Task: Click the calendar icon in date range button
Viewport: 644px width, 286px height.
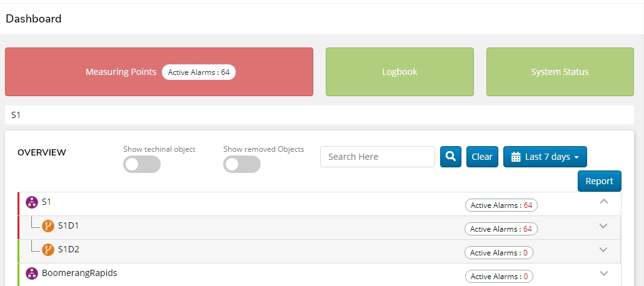Action: coord(516,157)
